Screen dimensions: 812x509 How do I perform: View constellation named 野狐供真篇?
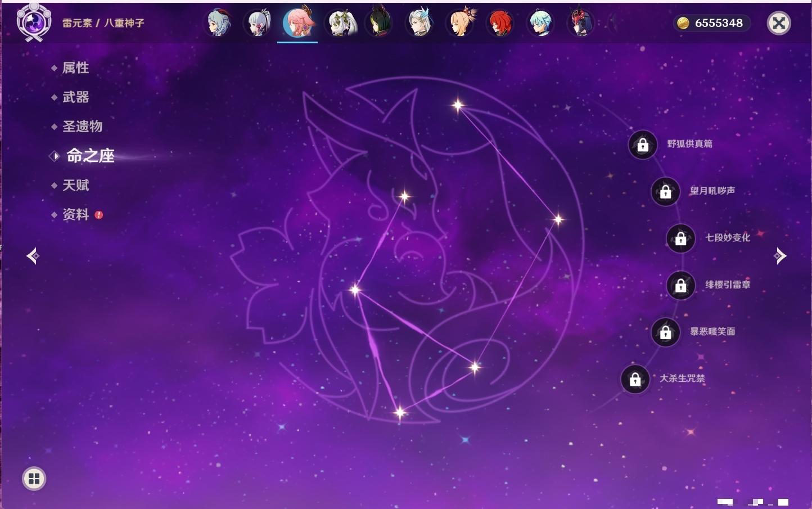coord(689,144)
